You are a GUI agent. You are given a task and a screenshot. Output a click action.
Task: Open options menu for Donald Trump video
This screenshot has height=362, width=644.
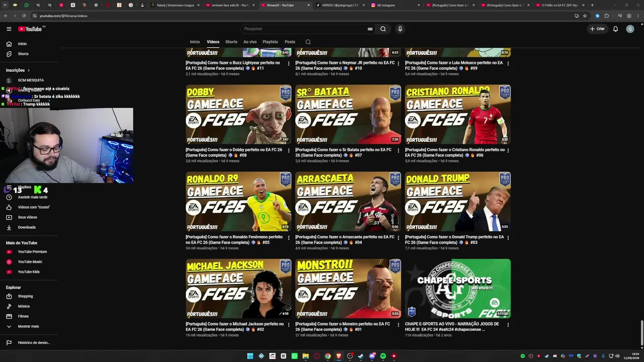click(x=508, y=238)
